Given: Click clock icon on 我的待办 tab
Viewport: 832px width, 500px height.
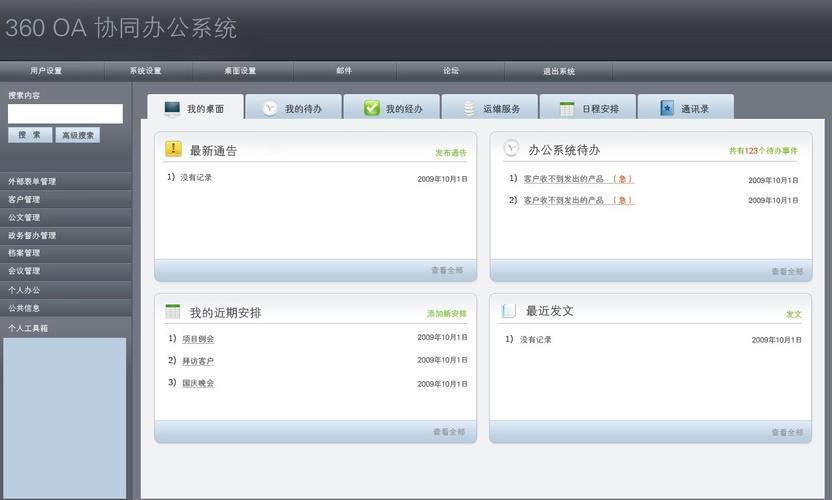Looking at the screenshot, I should click(270, 109).
